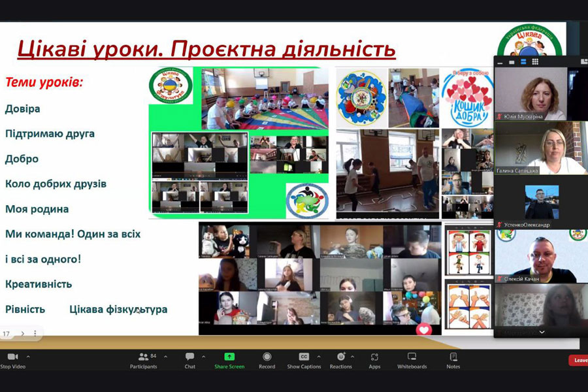Click the green Share Screen button
This screenshot has height=392, width=588.
(x=229, y=361)
